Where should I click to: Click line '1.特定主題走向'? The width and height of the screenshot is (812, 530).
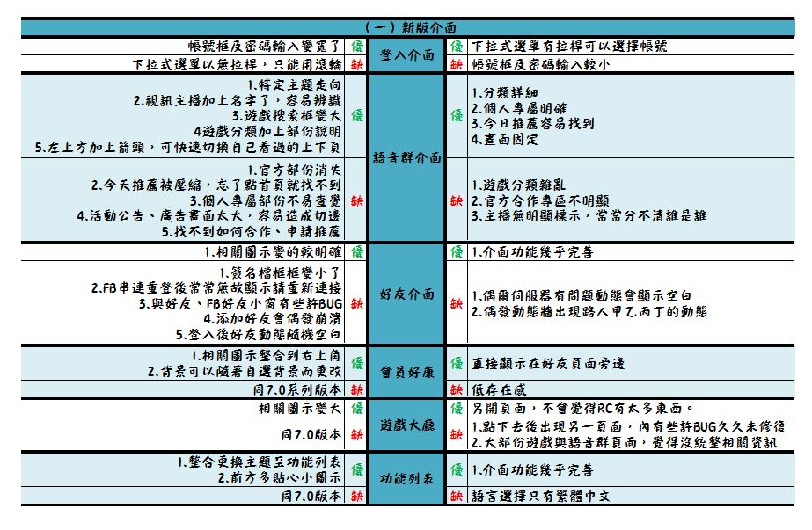click(x=294, y=84)
